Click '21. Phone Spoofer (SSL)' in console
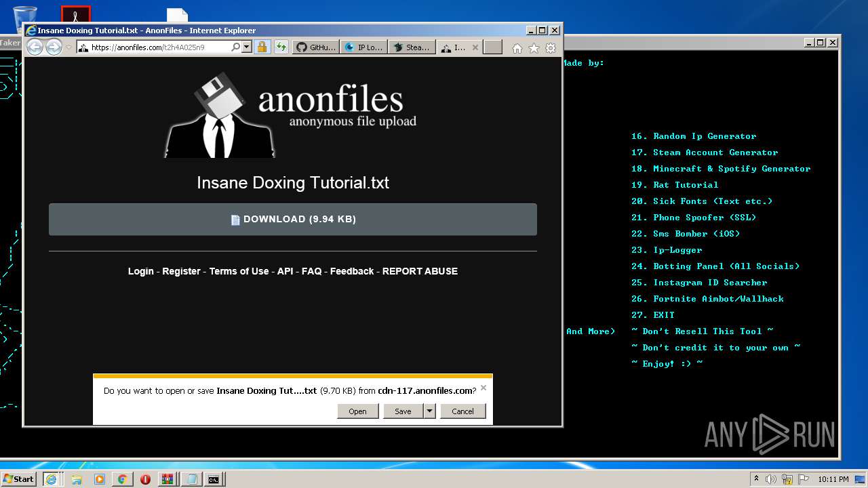The height and width of the screenshot is (488, 868). pos(694,218)
